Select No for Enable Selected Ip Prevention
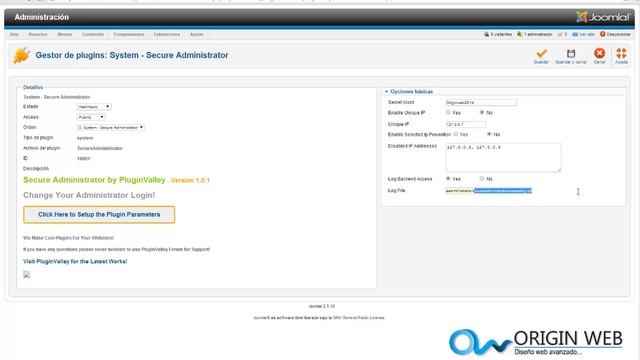The image size is (640, 360). 489,134
